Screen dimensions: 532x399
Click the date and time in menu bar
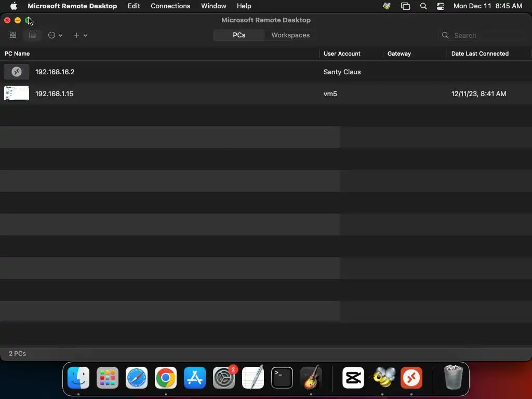(x=487, y=6)
